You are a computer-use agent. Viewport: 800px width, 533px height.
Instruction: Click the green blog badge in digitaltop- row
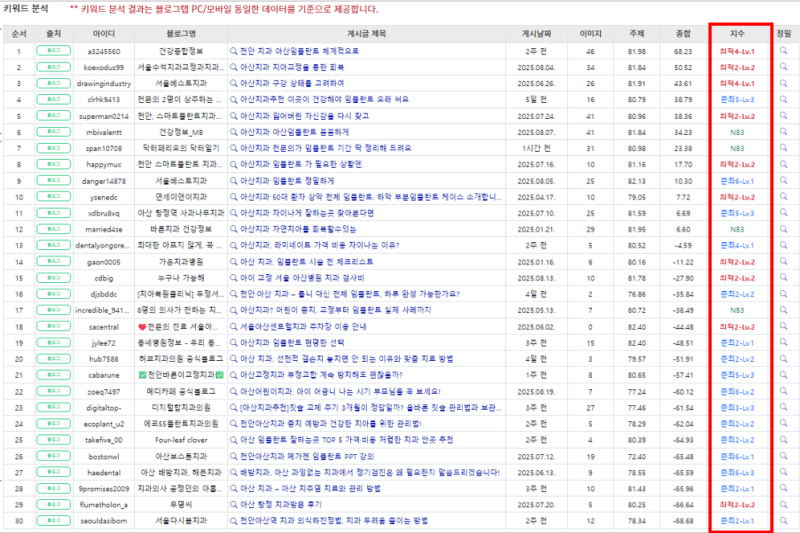(54, 408)
